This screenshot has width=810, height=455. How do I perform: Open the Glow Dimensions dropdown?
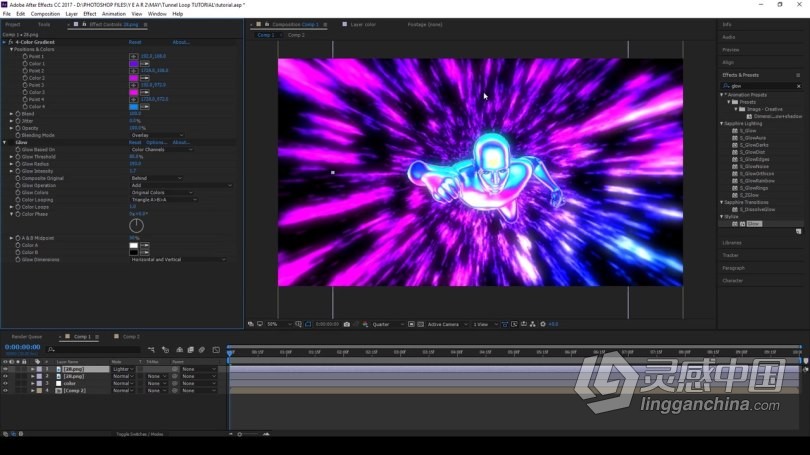tap(178, 260)
